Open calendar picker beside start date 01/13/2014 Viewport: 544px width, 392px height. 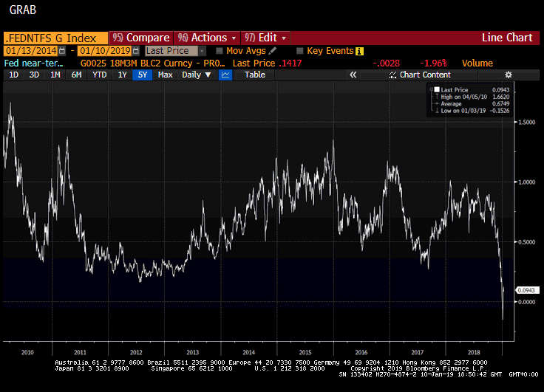pyautogui.click(x=62, y=51)
